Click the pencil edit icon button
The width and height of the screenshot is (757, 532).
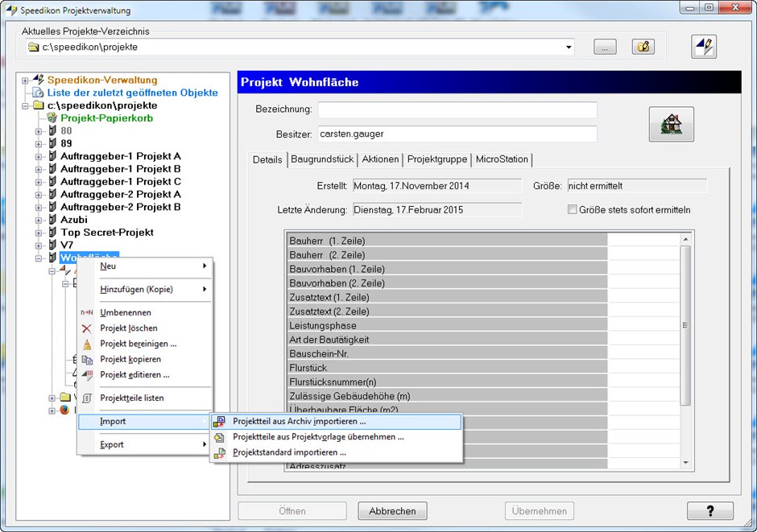point(703,47)
